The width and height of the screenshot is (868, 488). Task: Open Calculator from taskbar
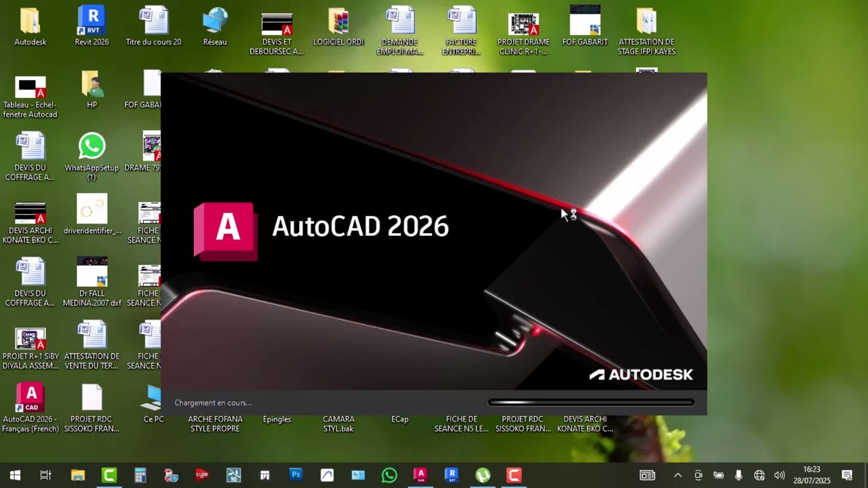(x=140, y=475)
